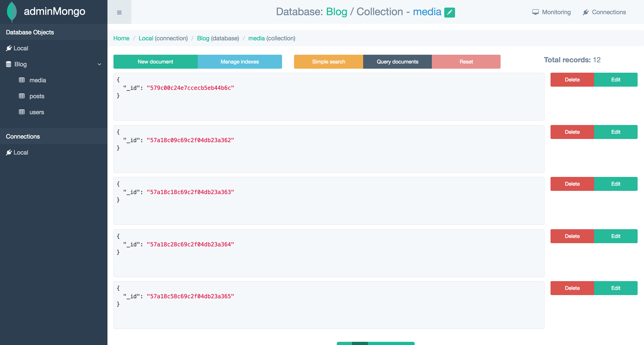Click Blog database breadcrumb

tap(203, 38)
